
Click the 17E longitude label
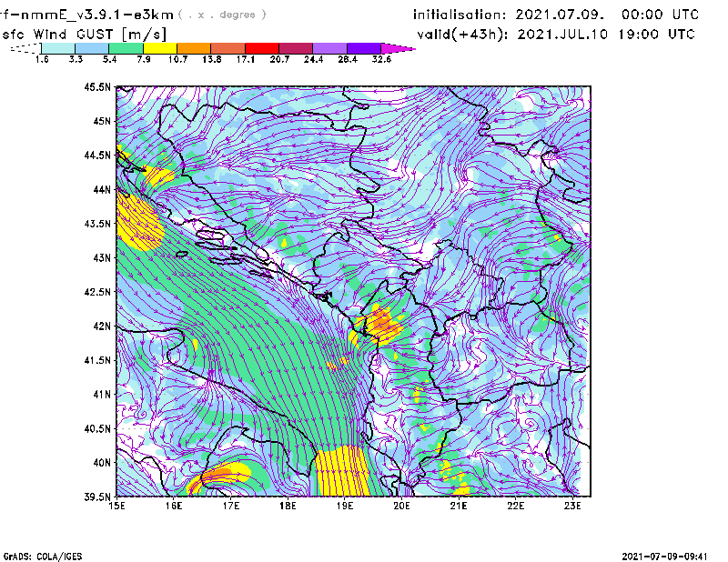coord(231,506)
